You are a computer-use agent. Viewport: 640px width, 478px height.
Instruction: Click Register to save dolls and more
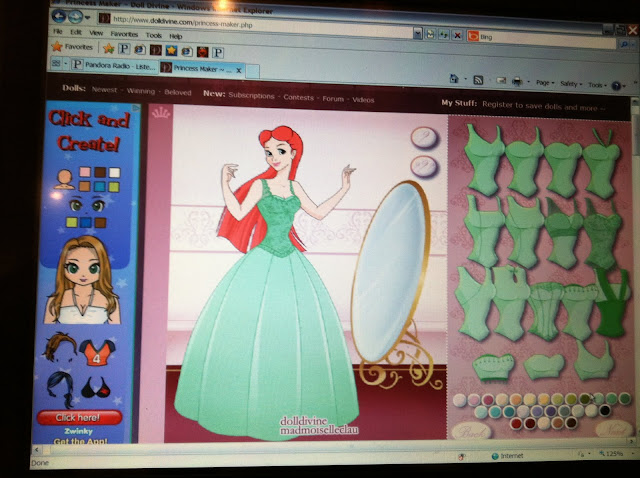point(543,107)
